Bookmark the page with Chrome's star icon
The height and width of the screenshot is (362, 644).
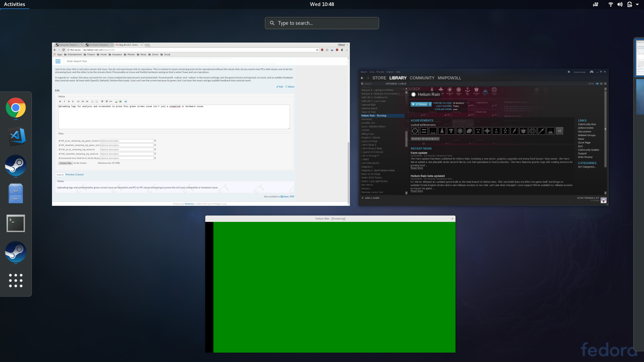pyautogui.click(x=317, y=50)
